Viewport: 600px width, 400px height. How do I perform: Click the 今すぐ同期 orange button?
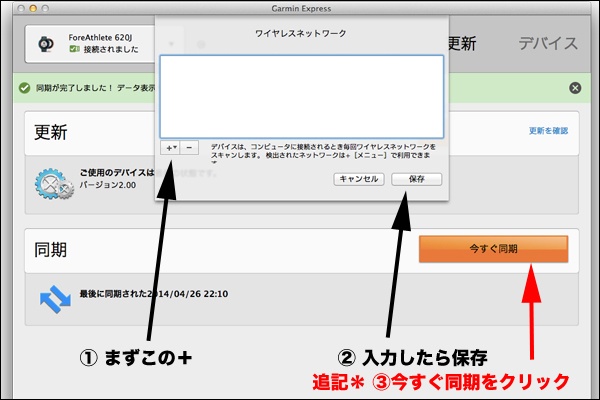pyautogui.click(x=493, y=249)
